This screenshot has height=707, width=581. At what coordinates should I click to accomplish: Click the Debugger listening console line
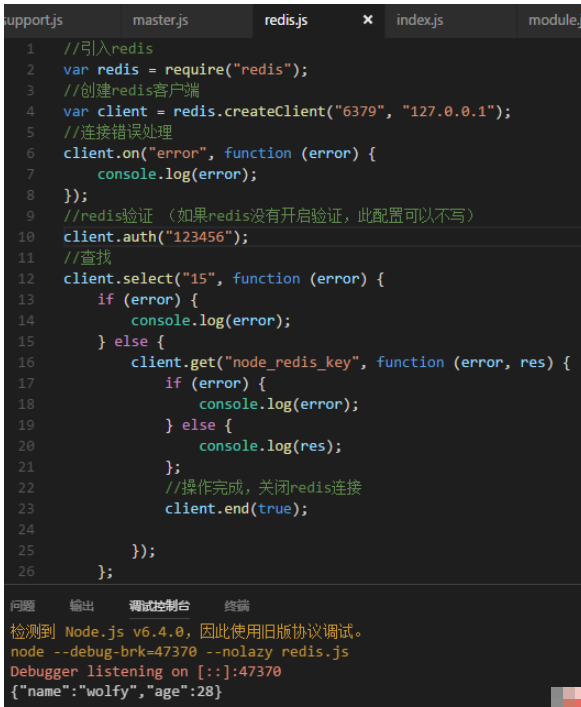point(146,671)
